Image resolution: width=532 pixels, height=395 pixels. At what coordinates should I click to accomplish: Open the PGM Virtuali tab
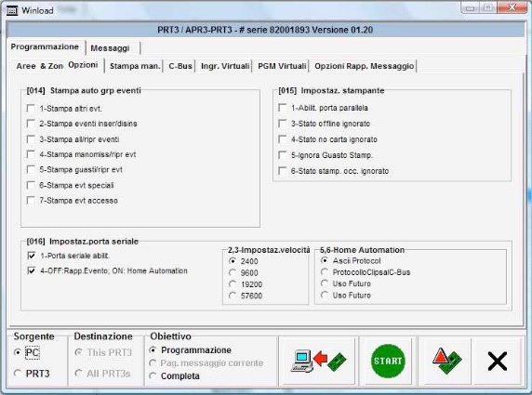282,66
